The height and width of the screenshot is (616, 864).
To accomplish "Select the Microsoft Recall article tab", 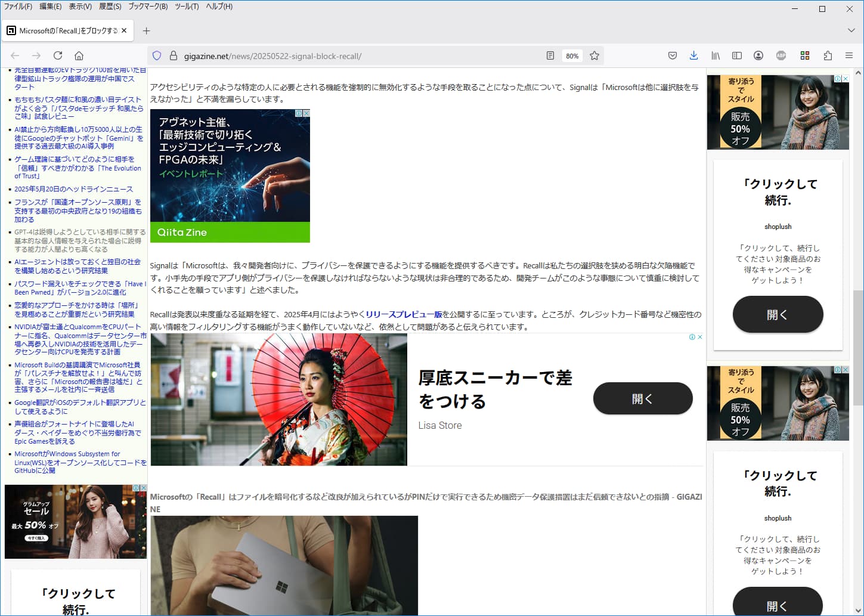I will 67,30.
